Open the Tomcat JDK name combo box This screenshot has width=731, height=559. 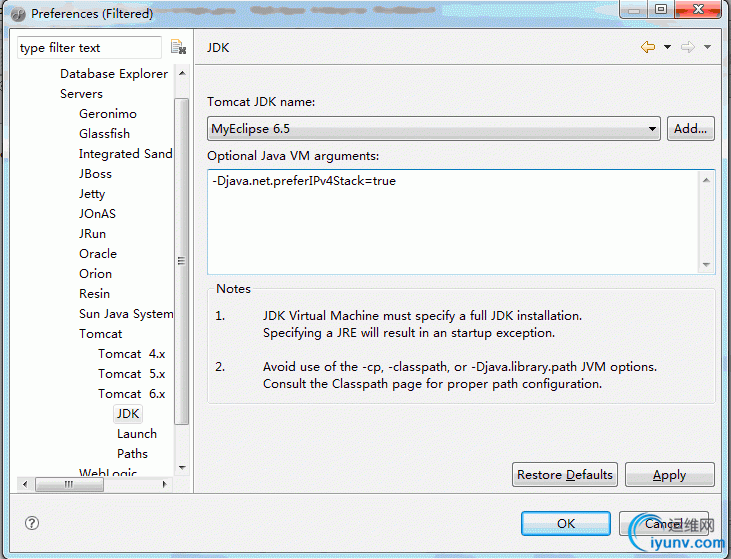point(434,129)
